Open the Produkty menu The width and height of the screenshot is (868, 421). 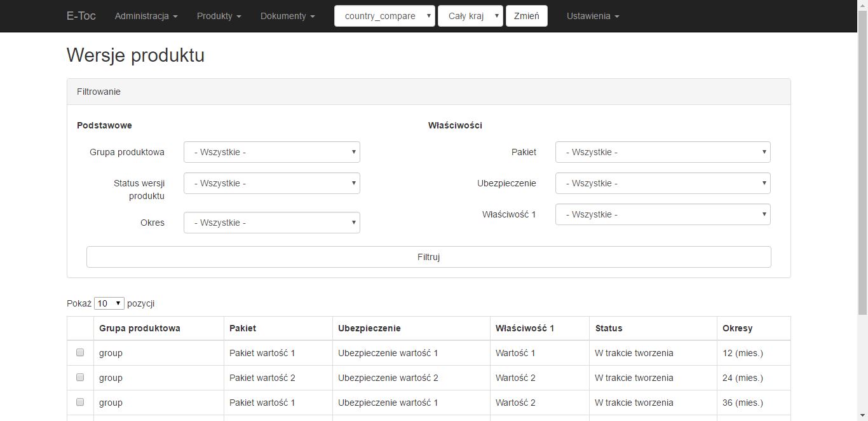pyautogui.click(x=219, y=16)
